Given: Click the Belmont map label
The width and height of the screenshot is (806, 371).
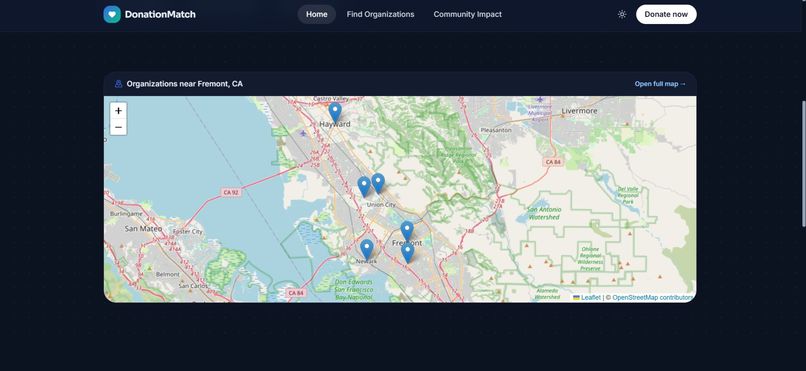Looking at the screenshot, I should 168,274.
